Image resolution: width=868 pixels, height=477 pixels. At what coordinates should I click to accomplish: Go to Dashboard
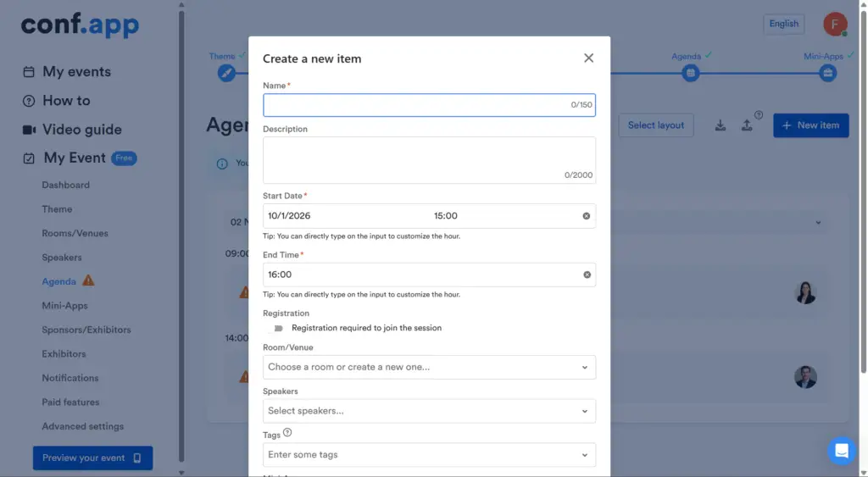click(x=66, y=185)
